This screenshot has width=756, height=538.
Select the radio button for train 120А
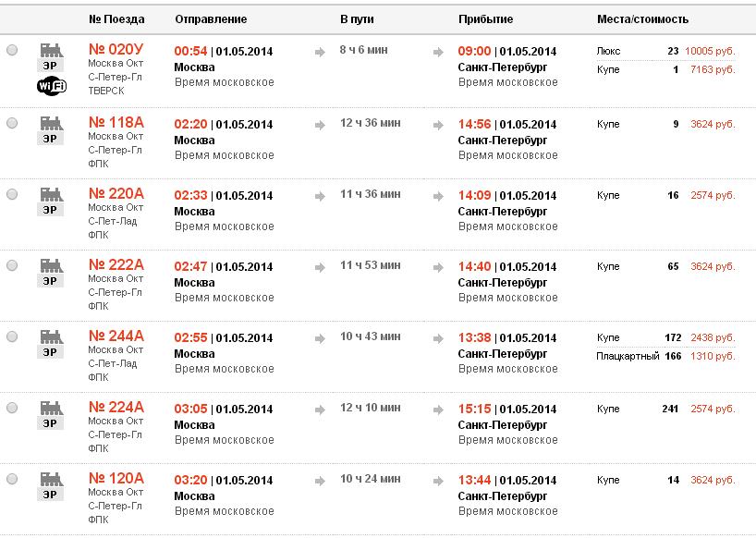pyautogui.click(x=12, y=479)
